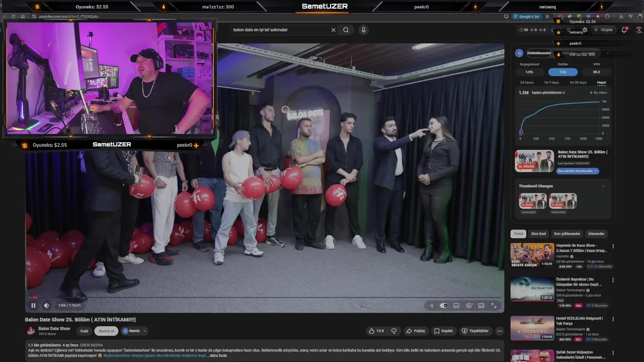Screen dimensions: 644x362
Task: Subscribe using the Abone ol button
Action: (106, 331)
